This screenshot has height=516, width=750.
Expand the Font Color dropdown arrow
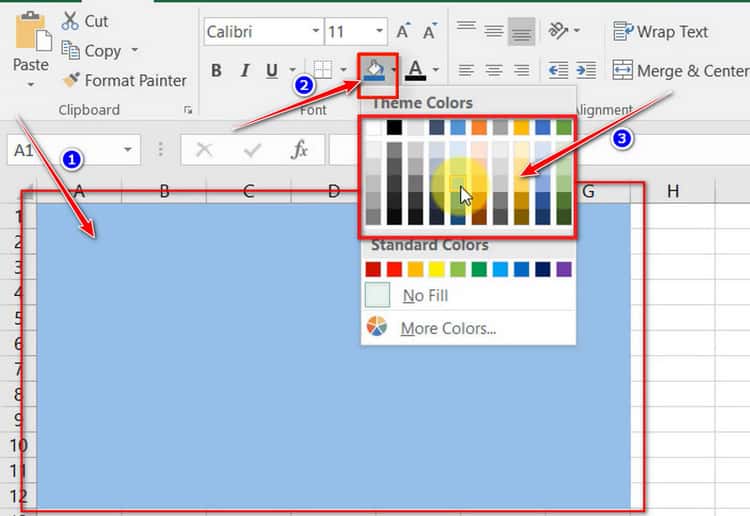point(436,70)
